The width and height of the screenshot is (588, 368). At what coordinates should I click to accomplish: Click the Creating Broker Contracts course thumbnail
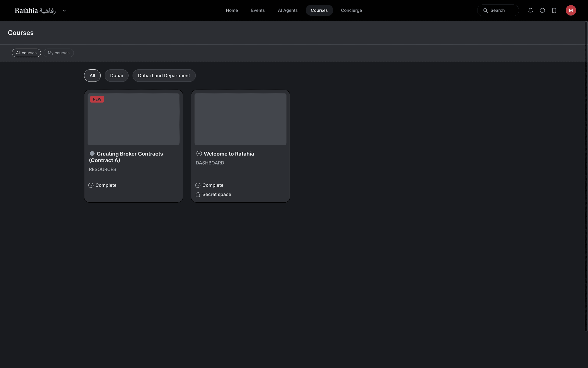click(x=134, y=119)
